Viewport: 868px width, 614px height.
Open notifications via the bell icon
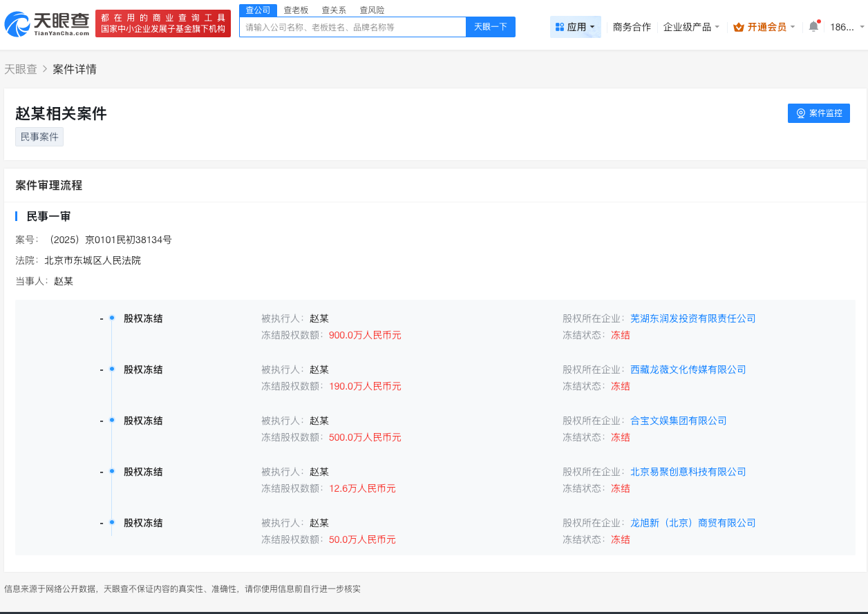point(813,25)
